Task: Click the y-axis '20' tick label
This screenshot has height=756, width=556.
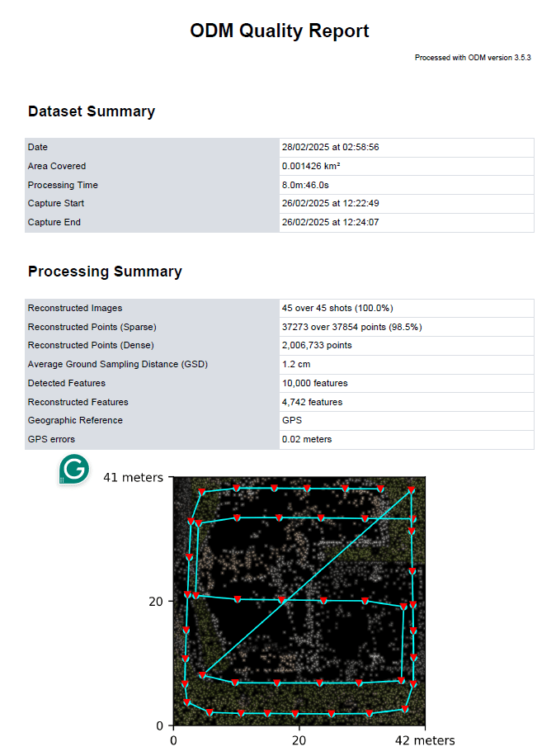Action: [x=156, y=602]
